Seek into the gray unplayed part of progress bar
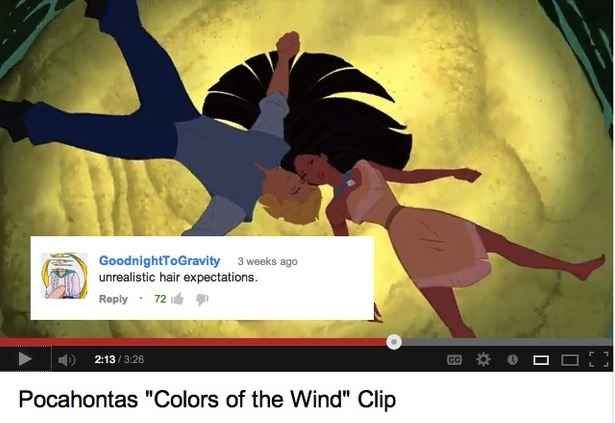The height and width of the screenshot is (423, 615). (507, 342)
